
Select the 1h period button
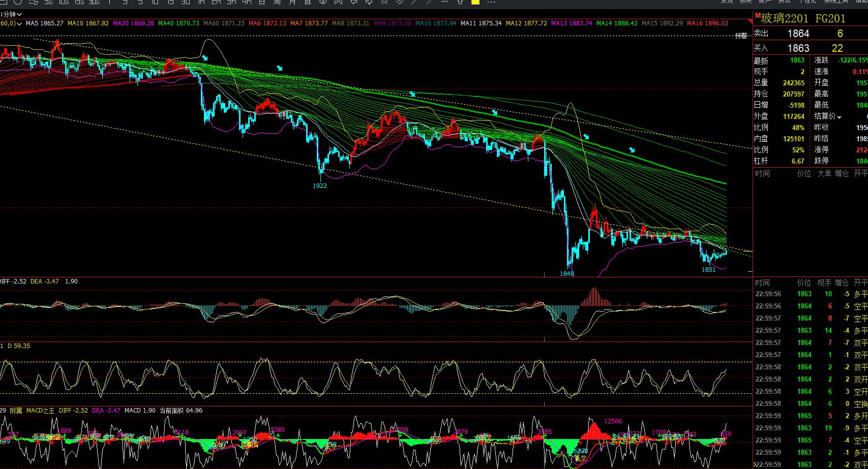coord(201,2)
